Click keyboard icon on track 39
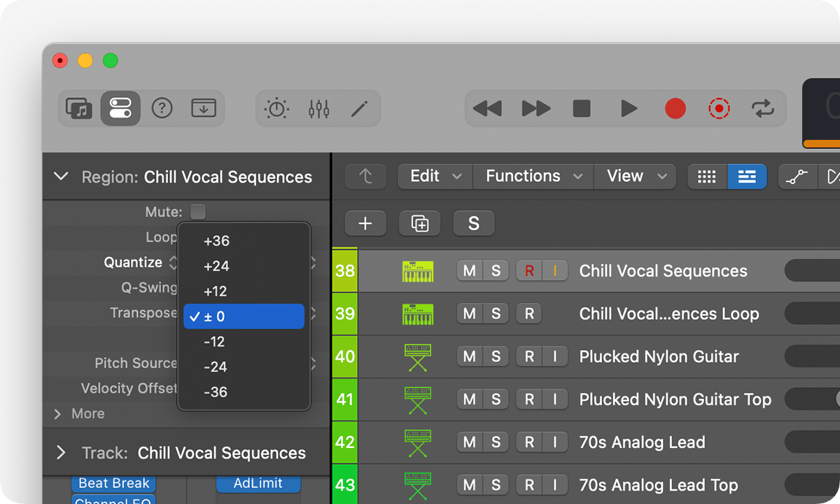The width and height of the screenshot is (840, 504). pyautogui.click(x=418, y=314)
